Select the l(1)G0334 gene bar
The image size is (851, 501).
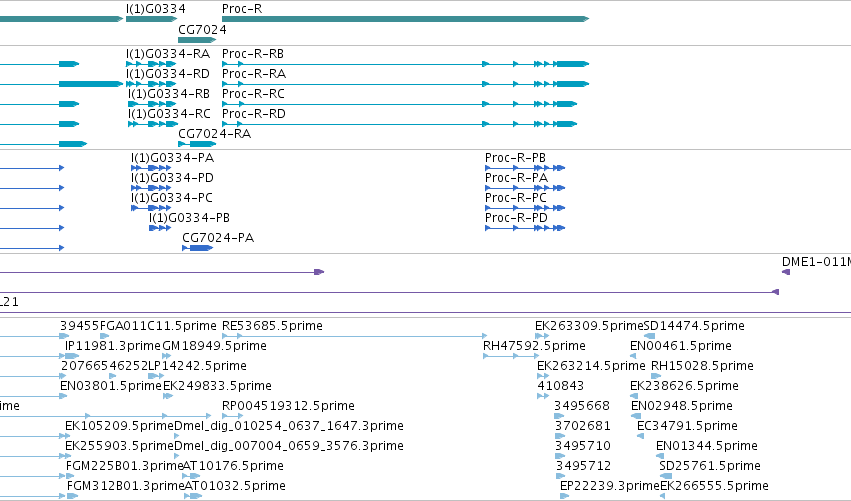(151, 20)
